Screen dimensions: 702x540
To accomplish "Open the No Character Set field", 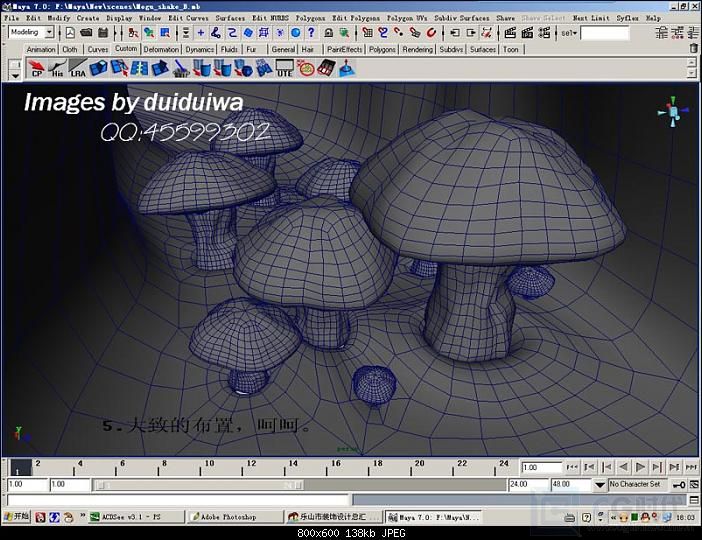I will click(x=638, y=484).
